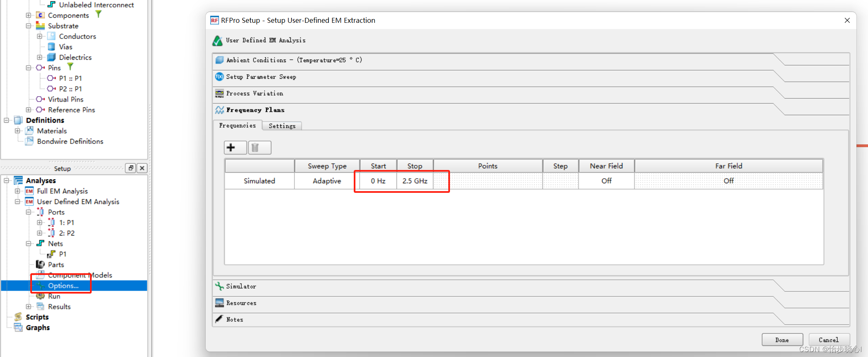Select the P2 :: P1 pin item
The height and width of the screenshot is (357, 868).
70,89
